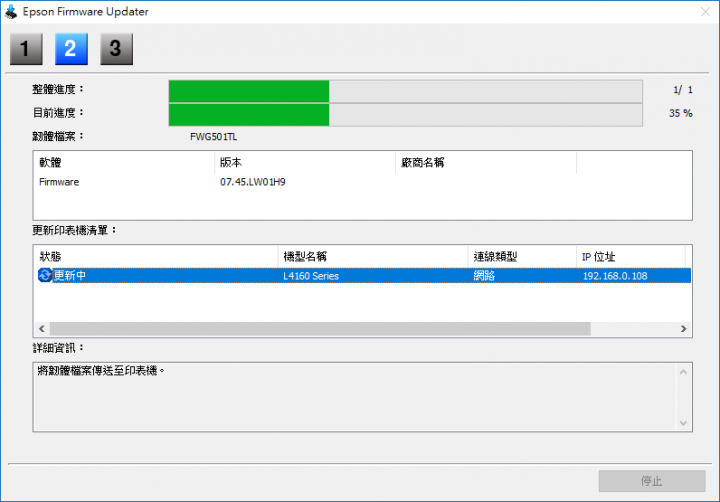The width and height of the screenshot is (720, 502).
Task: Click the 軟體 column header
Action: (124, 163)
